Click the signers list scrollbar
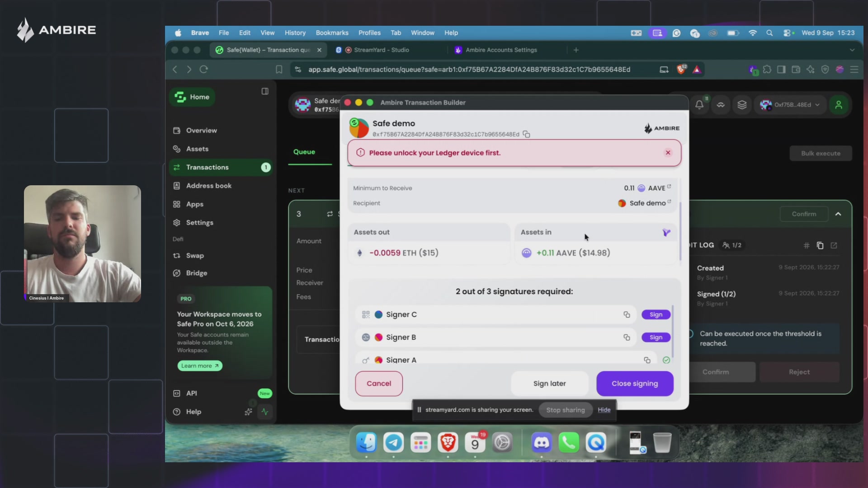Screen dimensions: 868x488 pos(673,332)
